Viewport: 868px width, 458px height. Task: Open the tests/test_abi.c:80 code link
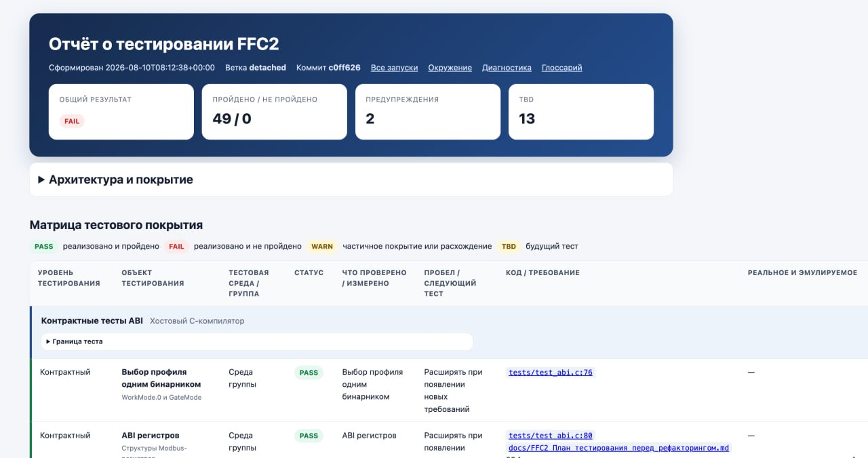[x=550, y=436]
